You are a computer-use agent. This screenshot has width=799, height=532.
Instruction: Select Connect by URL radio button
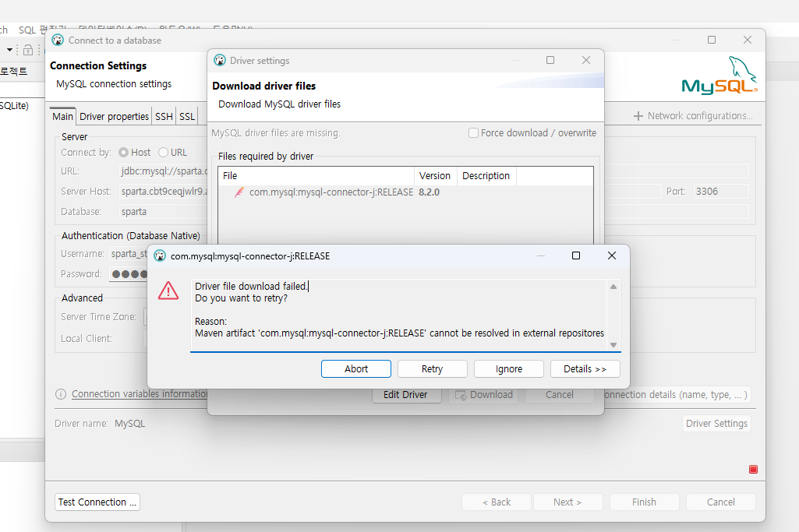click(163, 152)
